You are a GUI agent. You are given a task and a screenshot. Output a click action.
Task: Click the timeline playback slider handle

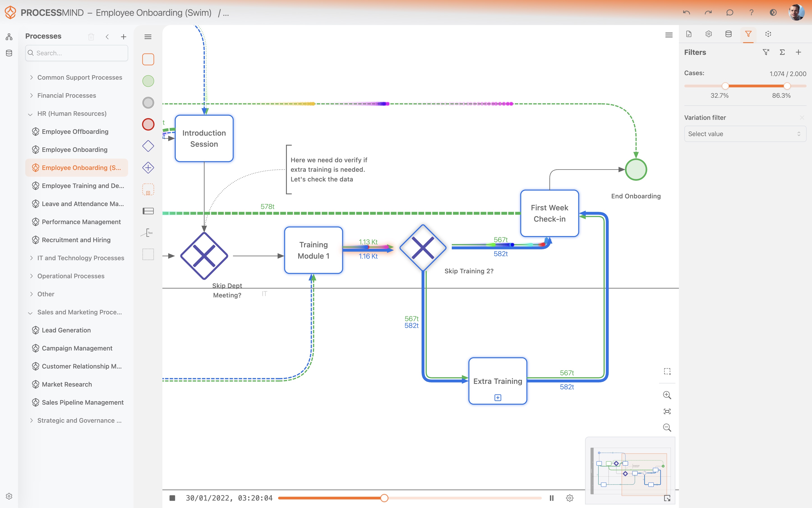tap(384, 498)
